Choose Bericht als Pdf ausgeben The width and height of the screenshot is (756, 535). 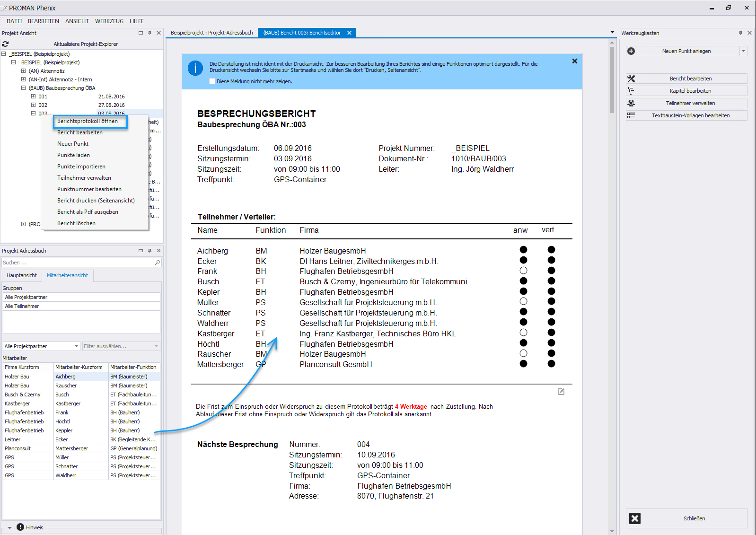(88, 212)
